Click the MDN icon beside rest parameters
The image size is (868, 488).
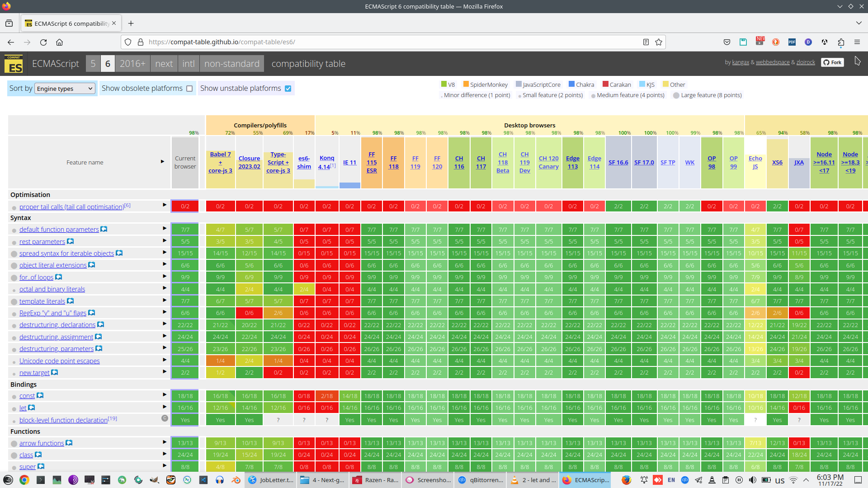click(x=71, y=241)
